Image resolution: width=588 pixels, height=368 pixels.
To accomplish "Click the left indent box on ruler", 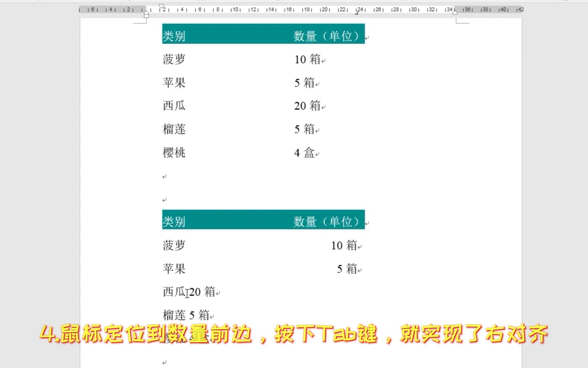I will [x=146, y=16].
